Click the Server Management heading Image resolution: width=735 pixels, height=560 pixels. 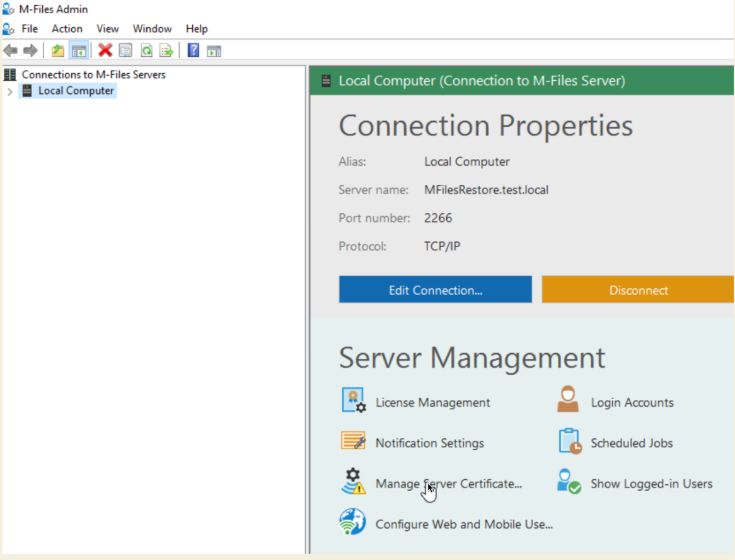point(472,358)
